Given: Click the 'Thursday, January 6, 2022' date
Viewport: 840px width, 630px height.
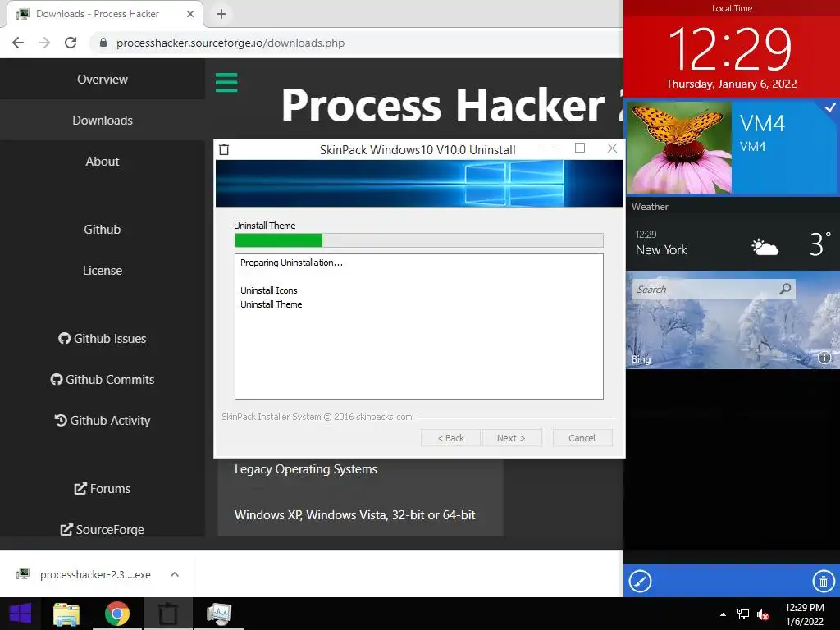Looking at the screenshot, I should [731, 84].
